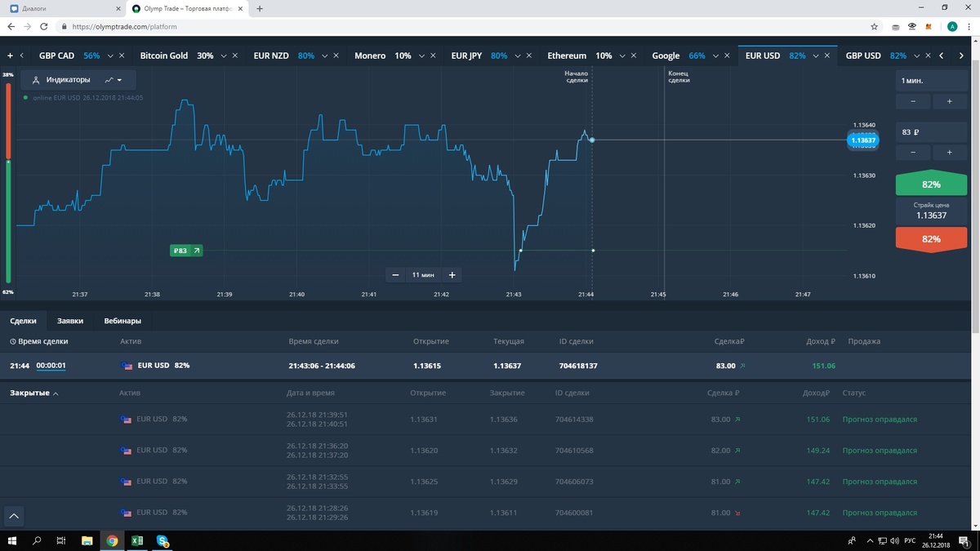Switch to the Bitcoin Gold tab

pyautogui.click(x=164, y=56)
